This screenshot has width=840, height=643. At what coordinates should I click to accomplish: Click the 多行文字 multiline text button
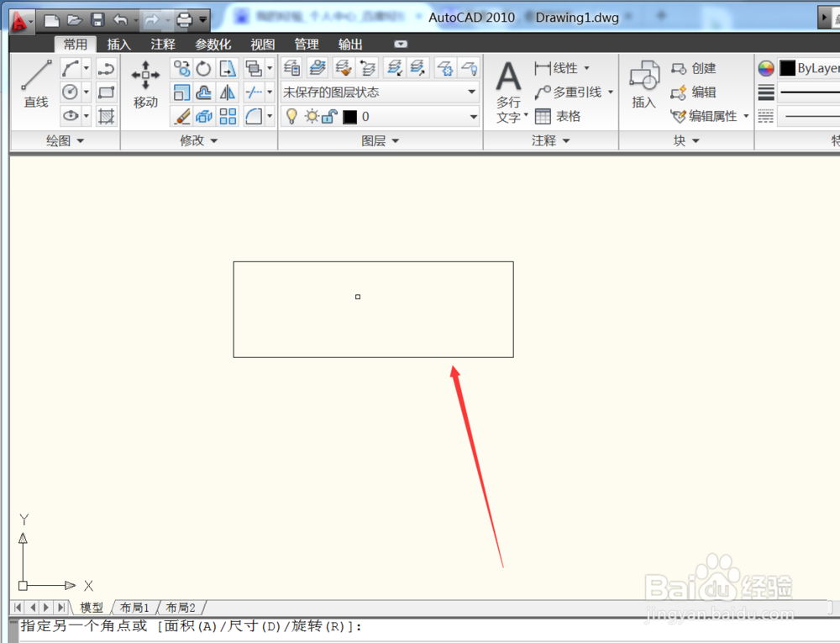[510, 92]
